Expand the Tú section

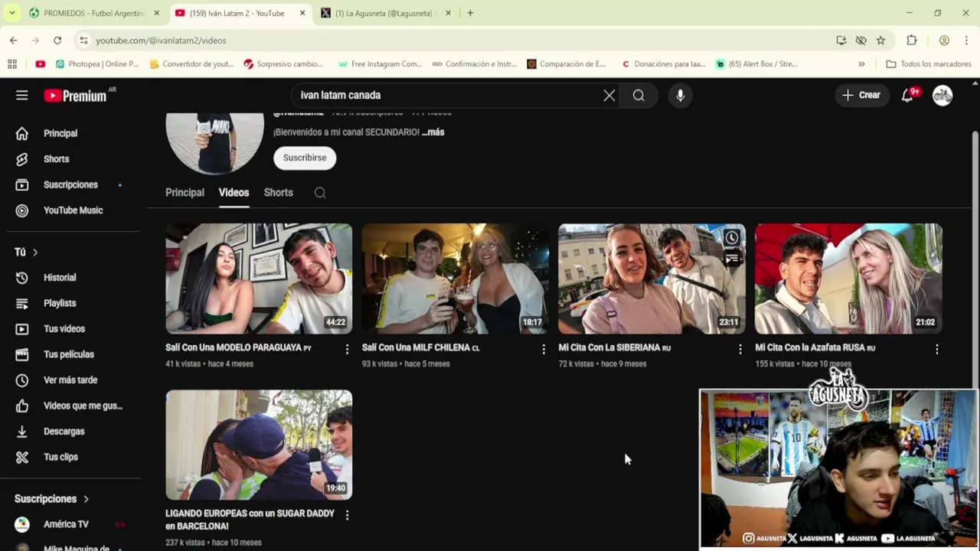(26, 252)
